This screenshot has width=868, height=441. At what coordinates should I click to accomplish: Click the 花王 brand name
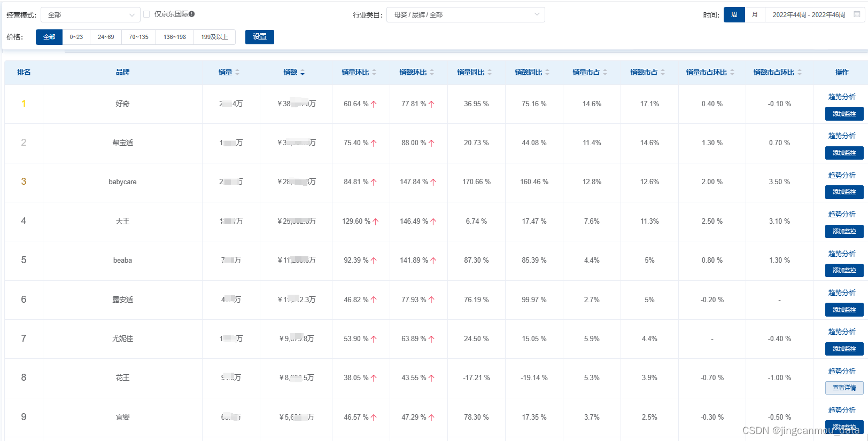(x=122, y=377)
